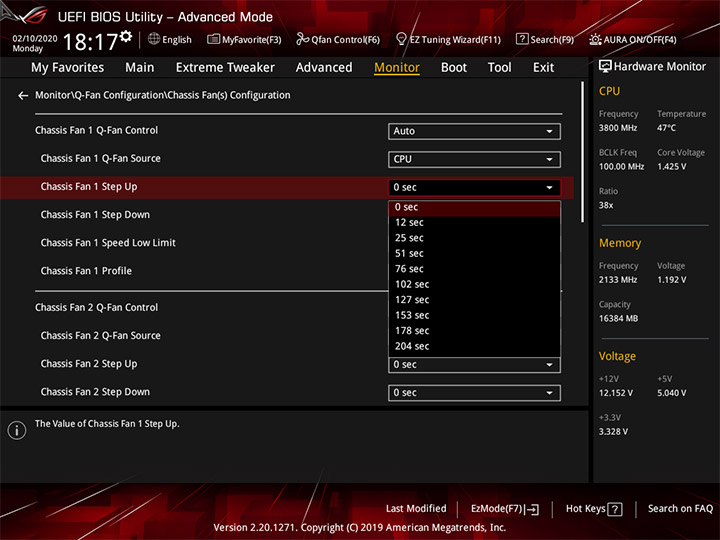This screenshot has height=540, width=720.
Task: Toggle AURA ON/OFF(F4)
Action: [633, 39]
